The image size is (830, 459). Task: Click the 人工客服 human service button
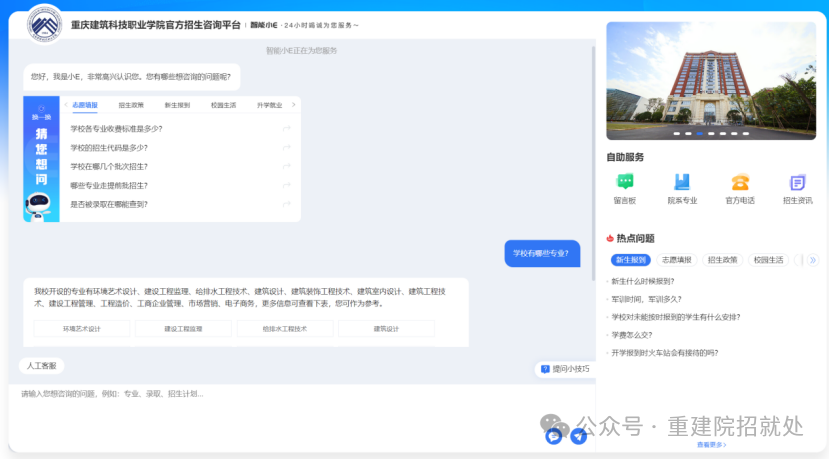click(42, 366)
